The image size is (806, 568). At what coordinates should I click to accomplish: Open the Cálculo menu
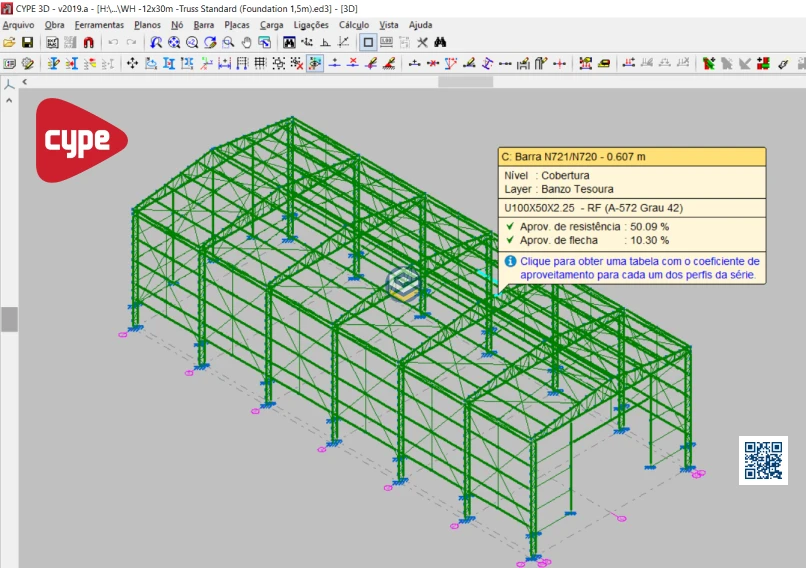pos(354,24)
